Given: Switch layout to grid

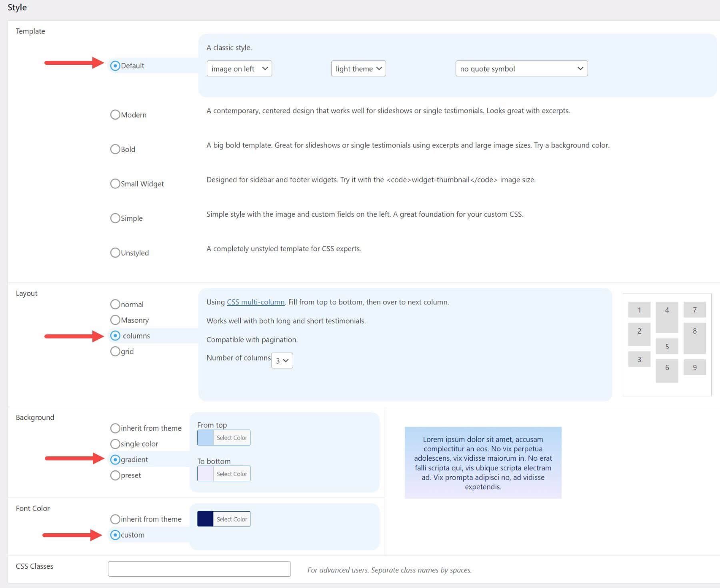Looking at the screenshot, I should pos(115,351).
